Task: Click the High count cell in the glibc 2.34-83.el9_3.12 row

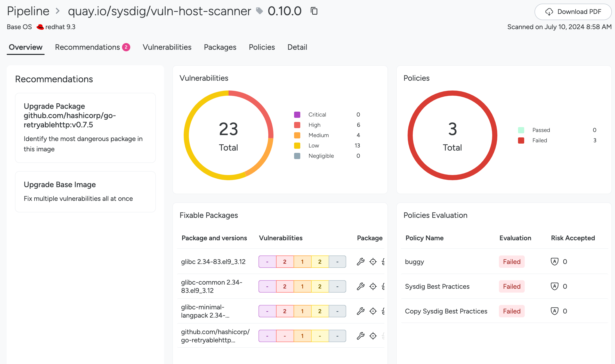Action: click(x=285, y=262)
